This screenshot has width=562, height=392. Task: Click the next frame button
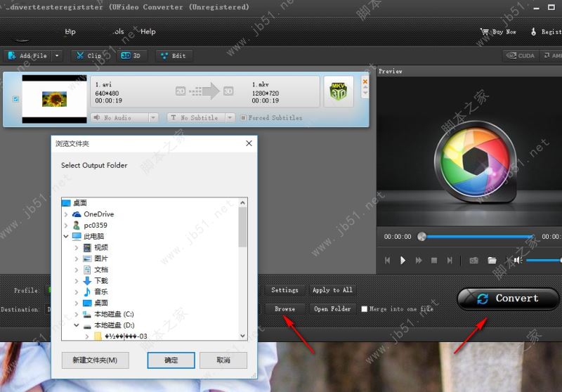click(450, 261)
